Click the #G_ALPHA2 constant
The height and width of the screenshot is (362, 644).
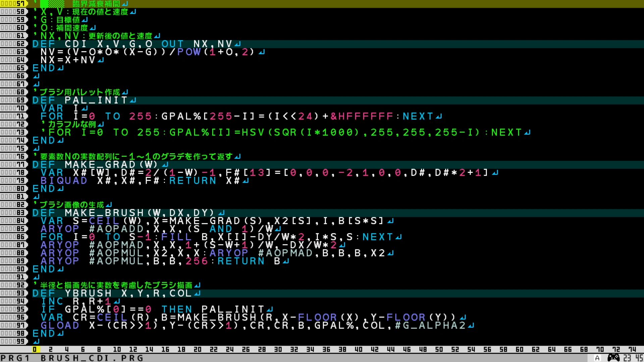430,325
